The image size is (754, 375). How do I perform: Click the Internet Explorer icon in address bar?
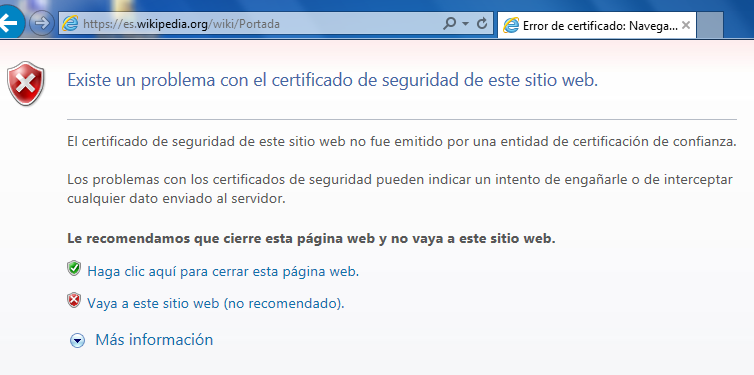coord(70,24)
